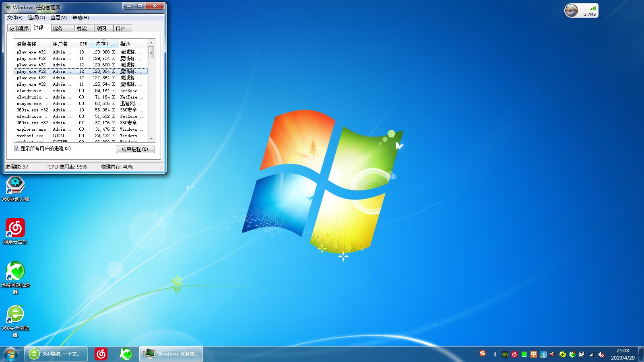Select cloudmusic row using 89,164 K
The image size is (644, 362).
pyautogui.click(x=81, y=90)
